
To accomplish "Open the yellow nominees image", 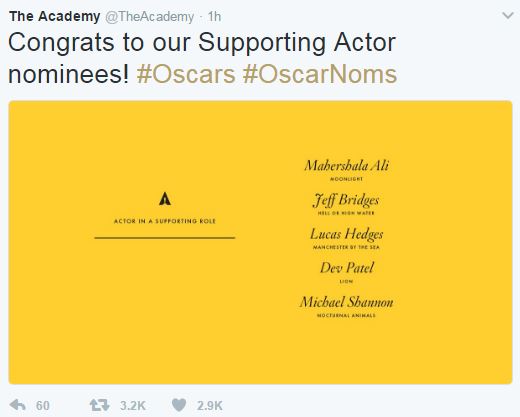I will [x=260, y=242].
